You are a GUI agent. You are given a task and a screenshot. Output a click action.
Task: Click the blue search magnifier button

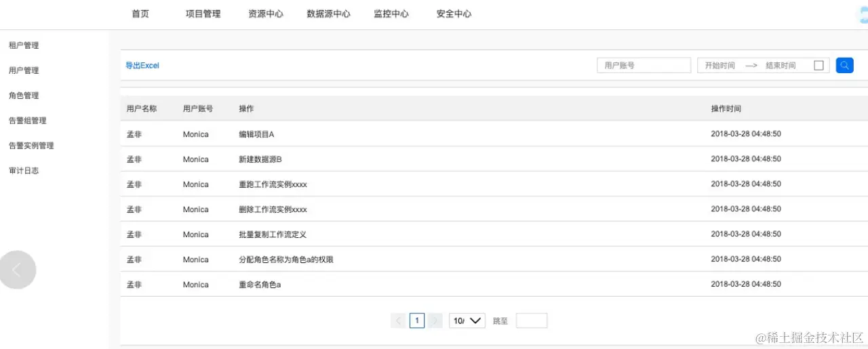pos(844,65)
